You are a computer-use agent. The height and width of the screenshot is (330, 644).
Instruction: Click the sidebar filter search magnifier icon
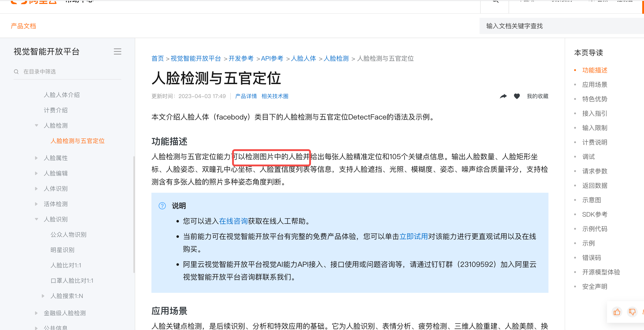[x=16, y=72]
